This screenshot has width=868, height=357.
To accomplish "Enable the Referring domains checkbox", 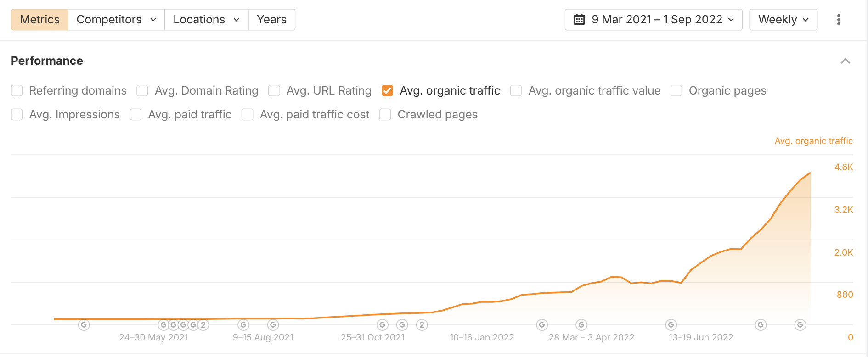I will (17, 91).
